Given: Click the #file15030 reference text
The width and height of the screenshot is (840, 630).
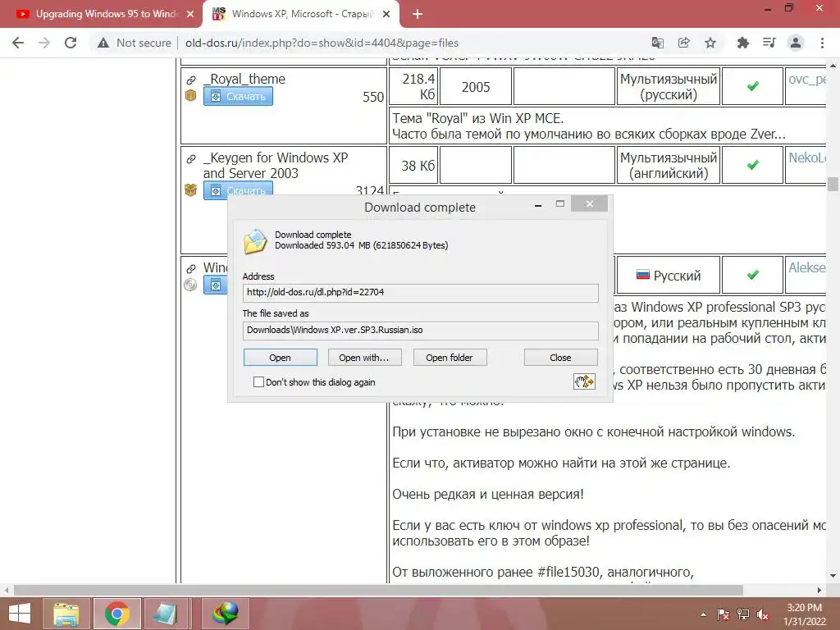Looking at the screenshot, I should 568,572.
